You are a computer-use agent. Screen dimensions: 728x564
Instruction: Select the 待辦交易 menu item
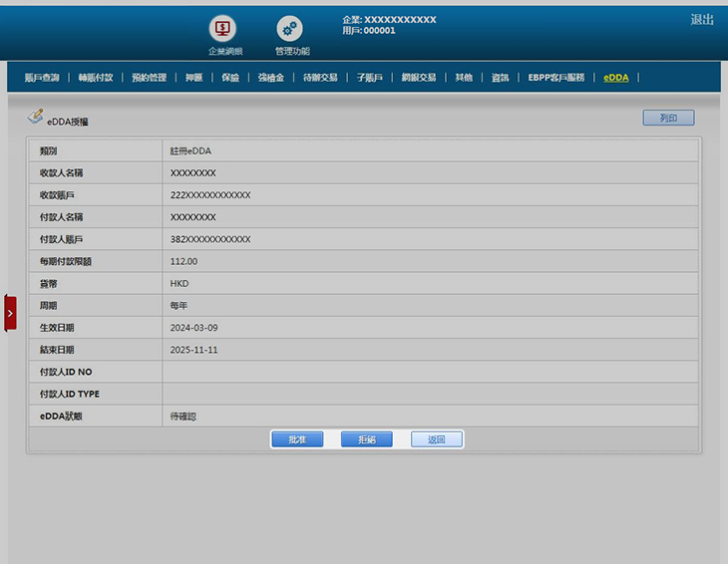pos(320,78)
